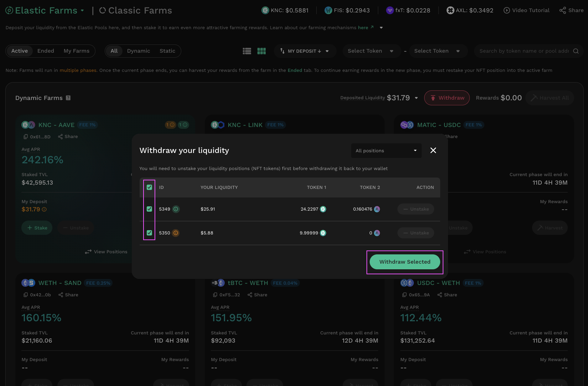Expand the Elastic Farms dropdown arrow

point(82,11)
